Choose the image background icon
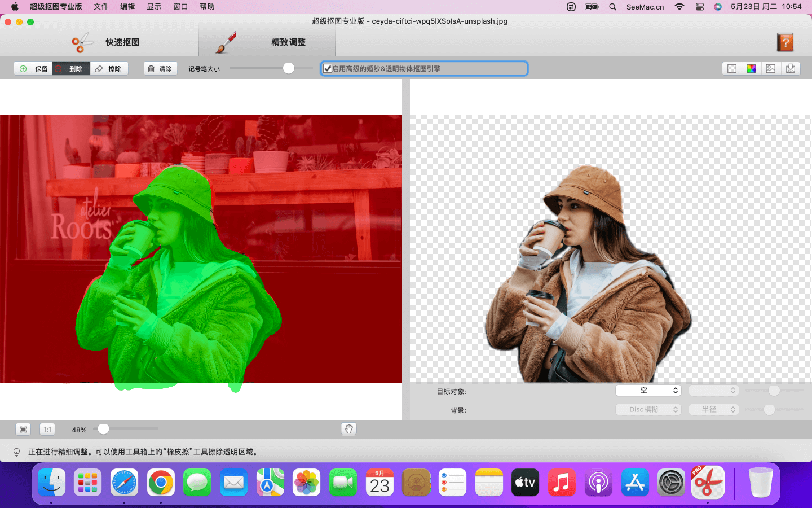This screenshot has height=508, width=812. (x=771, y=69)
